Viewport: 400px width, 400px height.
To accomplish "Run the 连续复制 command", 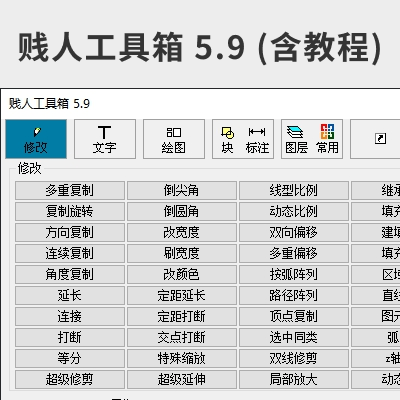I will pyautogui.click(x=70, y=253).
